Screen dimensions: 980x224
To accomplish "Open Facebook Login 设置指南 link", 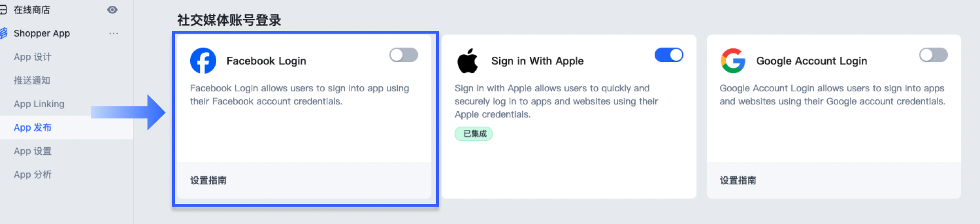I will click(x=208, y=180).
